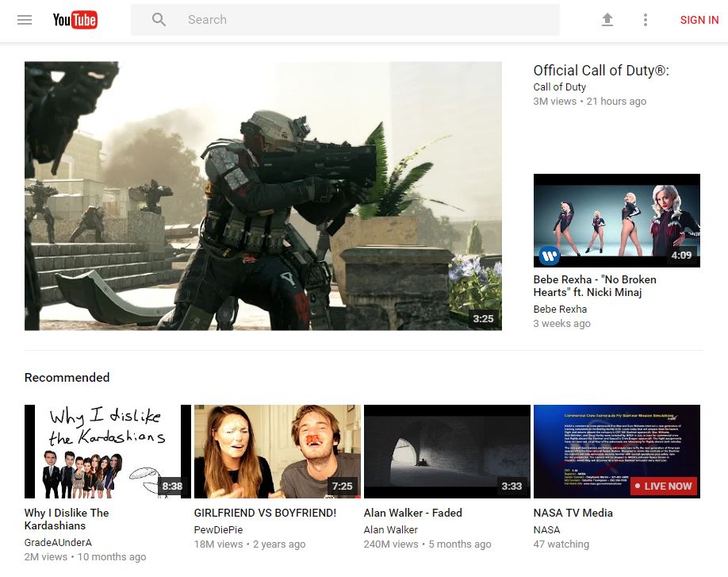Image resolution: width=728 pixels, height=577 pixels.
Task: Focus the Search input field
Action: click(345, 20)
